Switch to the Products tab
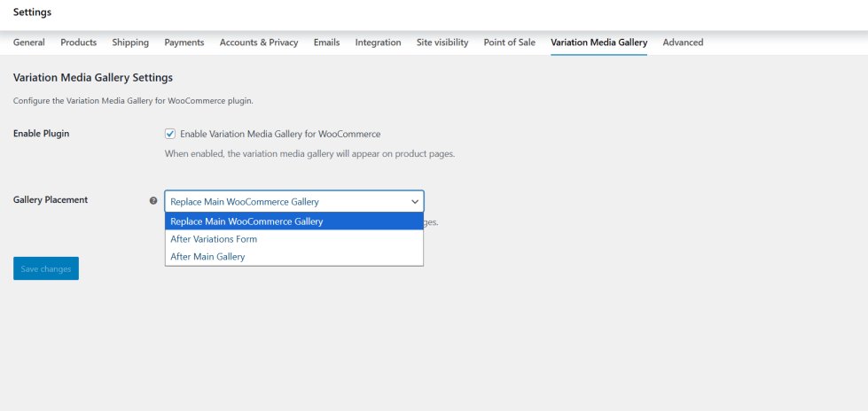The height and width of the screenshot is (411, 868). 79,43
